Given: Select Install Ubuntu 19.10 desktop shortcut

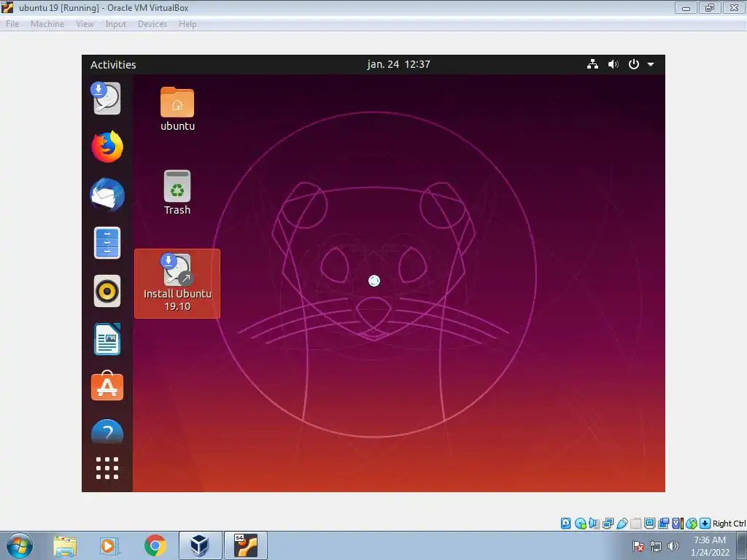Looking at the screenshot, I should coord(177,284).
